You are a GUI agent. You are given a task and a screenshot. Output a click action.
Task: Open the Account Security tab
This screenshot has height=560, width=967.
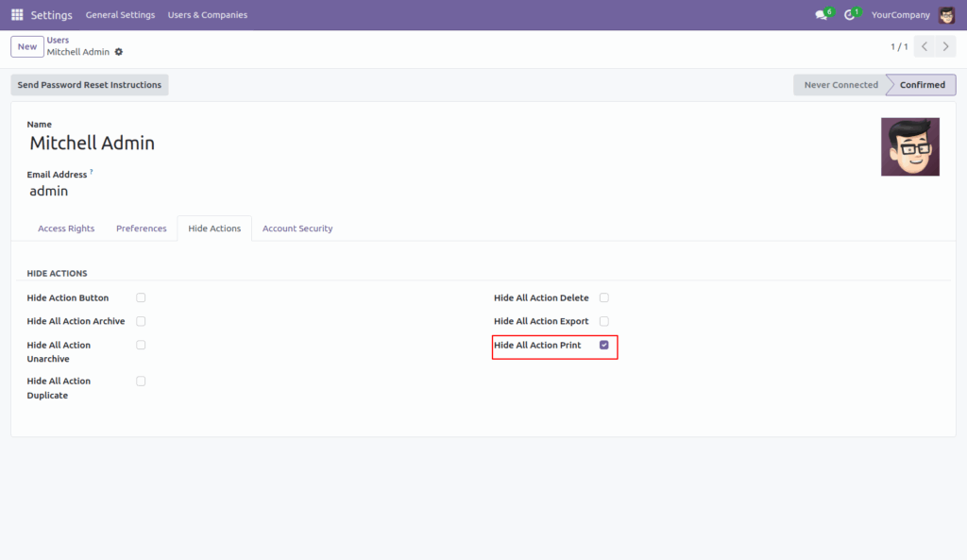tap(297, 228)
